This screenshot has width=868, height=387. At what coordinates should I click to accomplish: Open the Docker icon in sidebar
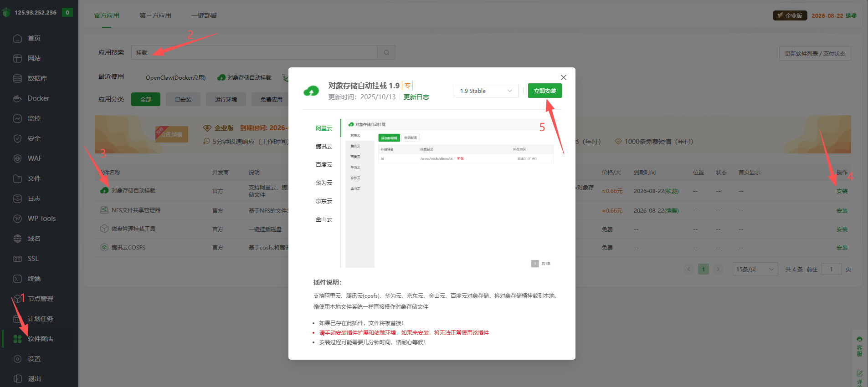[x=17, y=98]
